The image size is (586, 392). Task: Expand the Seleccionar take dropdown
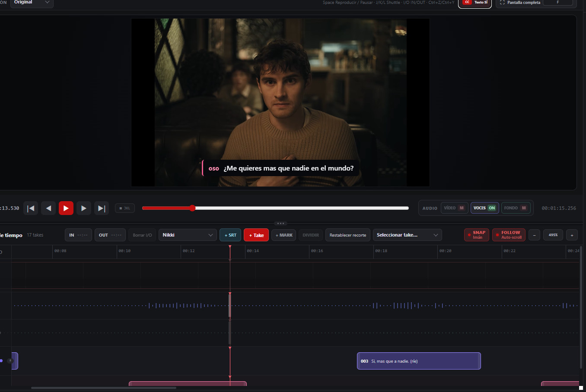(x=408, y=235)
